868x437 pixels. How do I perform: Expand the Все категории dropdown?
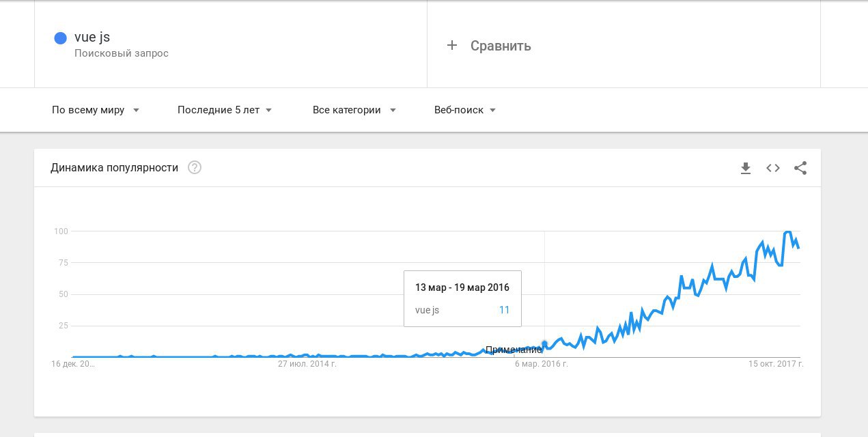point(354,110)
